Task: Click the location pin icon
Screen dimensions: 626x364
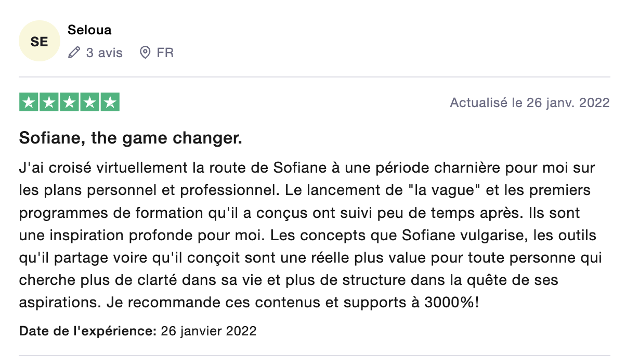Action: click(x=145, y=53)
